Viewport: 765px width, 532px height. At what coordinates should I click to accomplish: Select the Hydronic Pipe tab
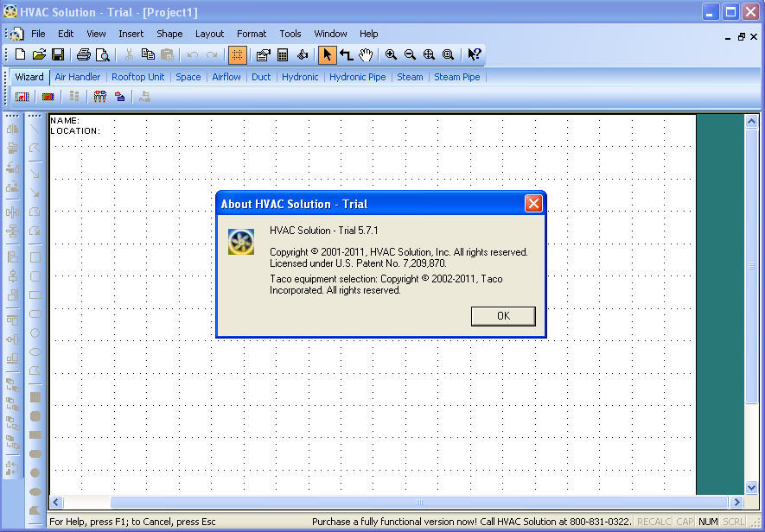pos(358,77)
